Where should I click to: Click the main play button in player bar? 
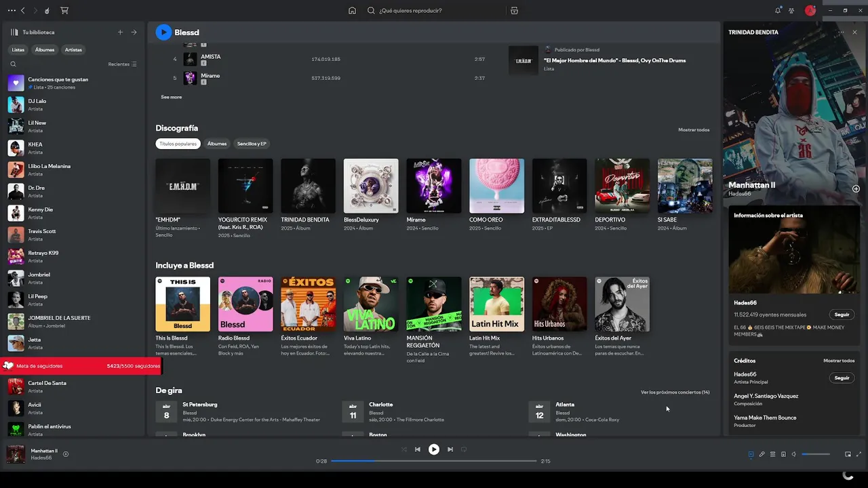click(x=434, y=449)
